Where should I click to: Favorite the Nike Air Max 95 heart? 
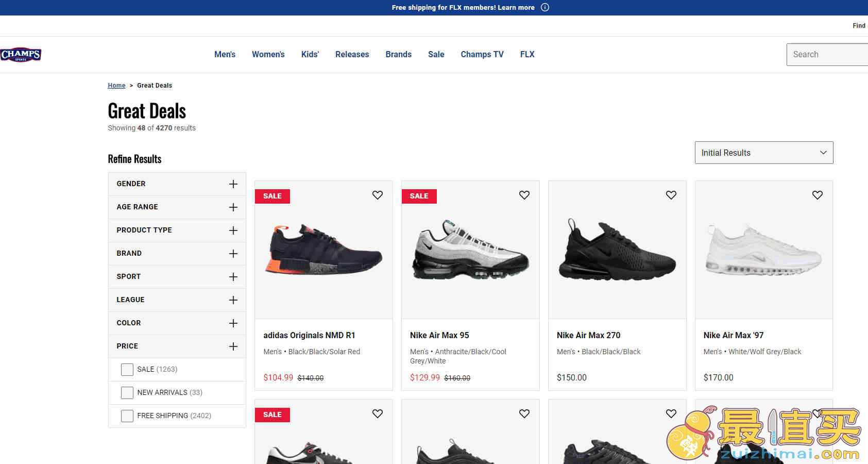click(x=524, y=195)
